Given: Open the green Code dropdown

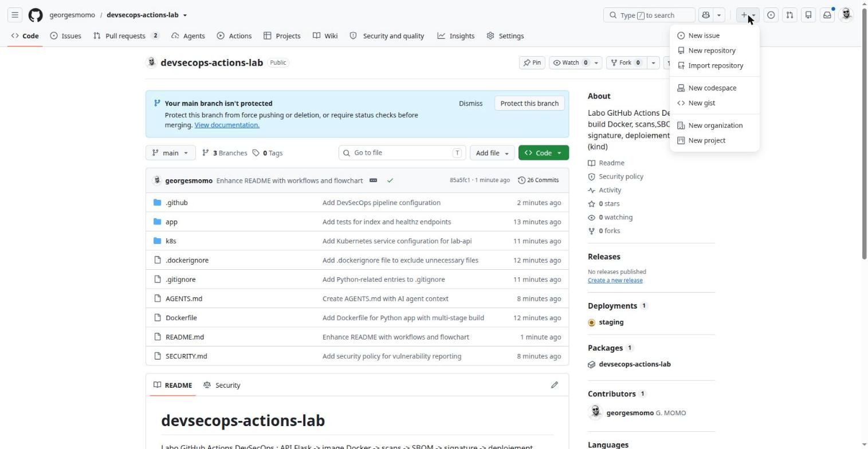Looking at the screenshot, I should tap(544, 153).
